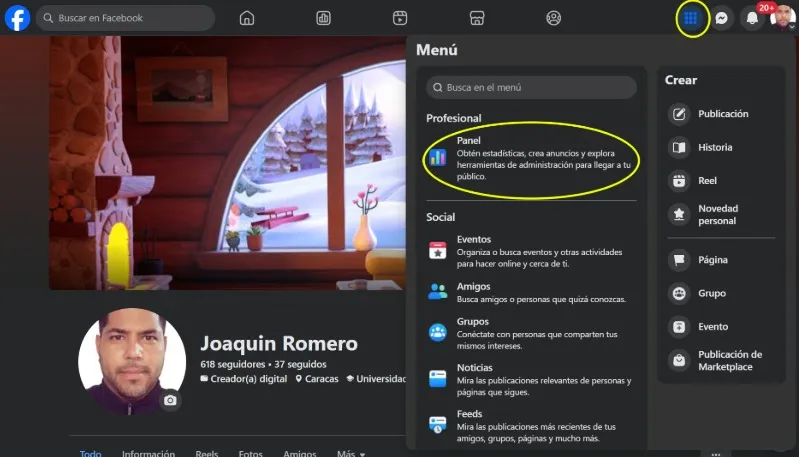This screenshot has width=799, height=457.
Task: Switch to the Información profile tab
Action: [148, 453]
